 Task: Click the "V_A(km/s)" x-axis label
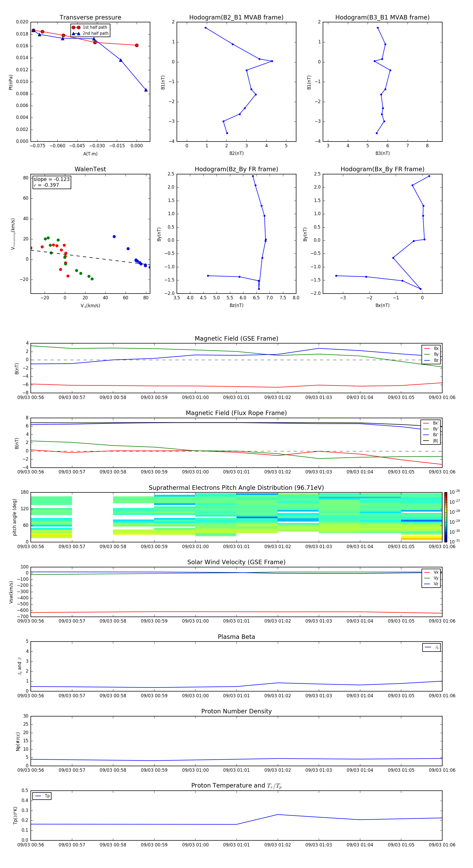[90, 306]
